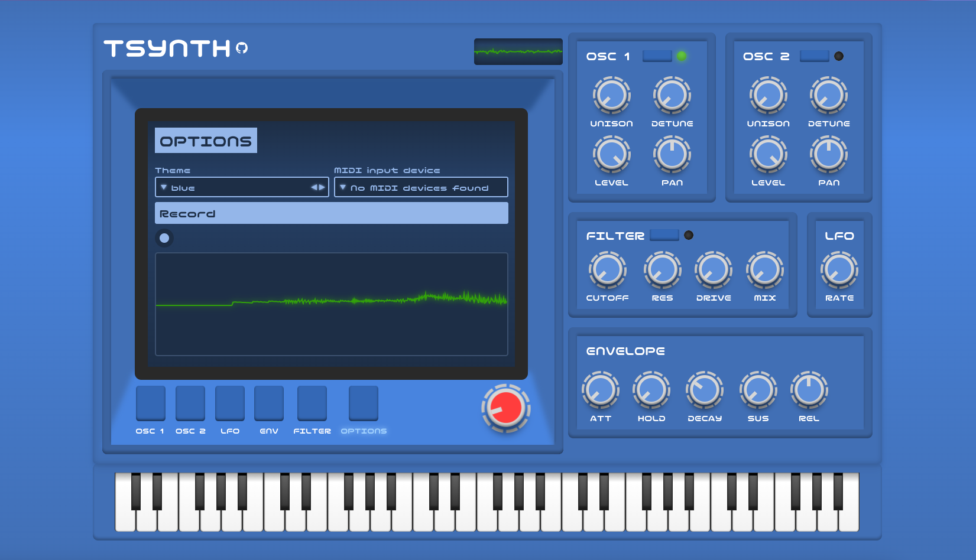Screen dimensions: 976x560
Task: Click the Record section header bar
Action: 332,213
